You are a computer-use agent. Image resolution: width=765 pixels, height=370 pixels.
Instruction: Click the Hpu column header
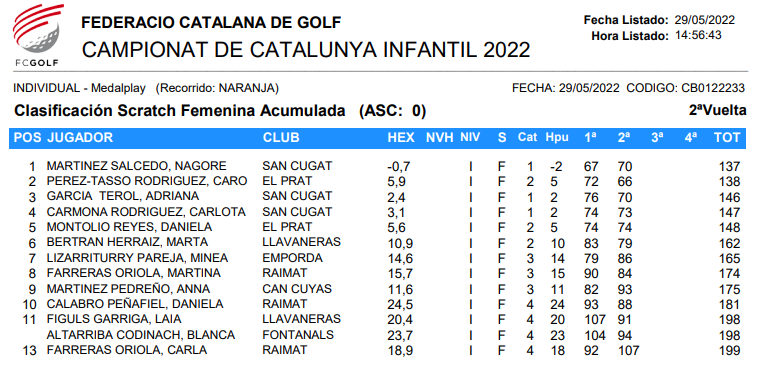pyautogui.click(x=557, y=138)
